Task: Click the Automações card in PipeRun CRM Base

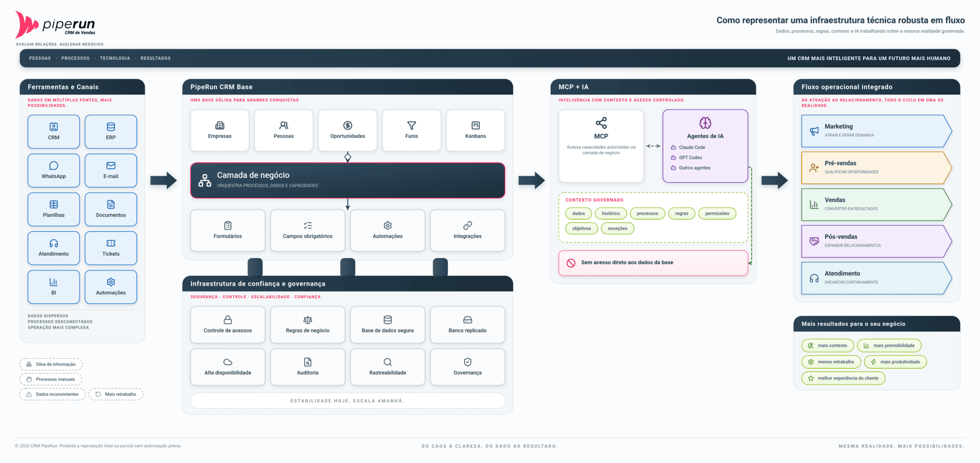Action: pyautogui.click(x=388, y=231)
